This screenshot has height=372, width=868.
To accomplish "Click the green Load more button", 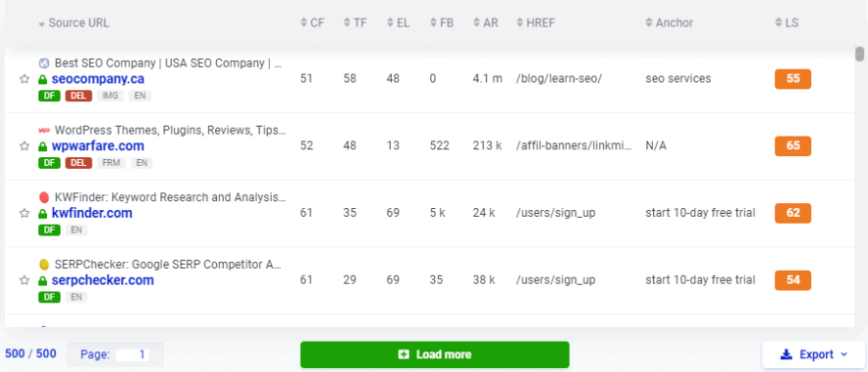I will tap(435, 354).
